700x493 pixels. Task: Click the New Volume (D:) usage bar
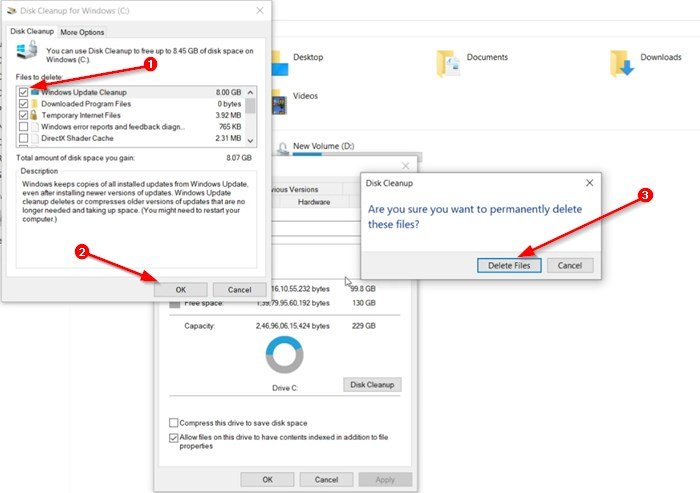(x=357, y=155)
